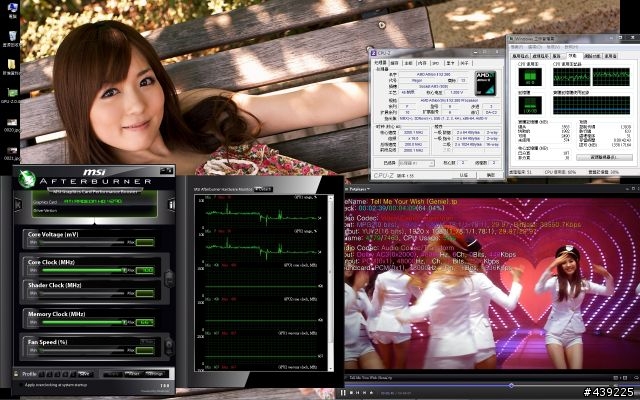
Task: Adjust the Core Clock (MHz) slider
Action: [82, 270]
